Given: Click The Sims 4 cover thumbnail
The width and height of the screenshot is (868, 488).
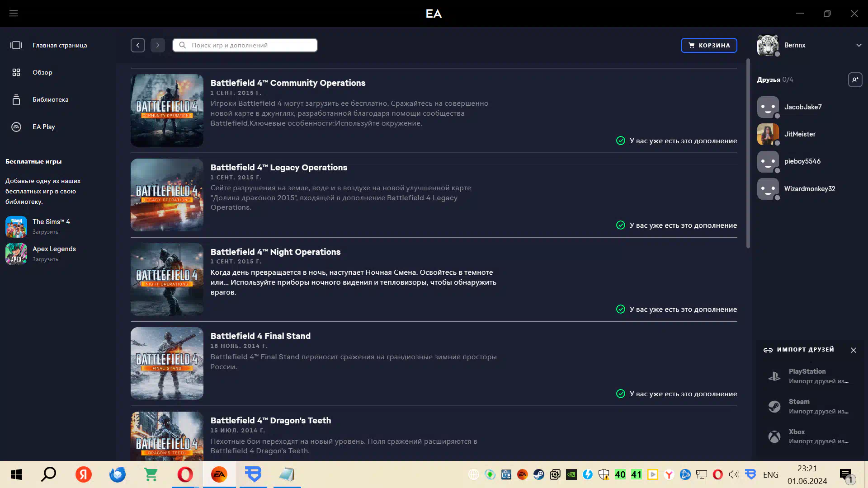Looking at the screenshot, I should tap(16, 226).
